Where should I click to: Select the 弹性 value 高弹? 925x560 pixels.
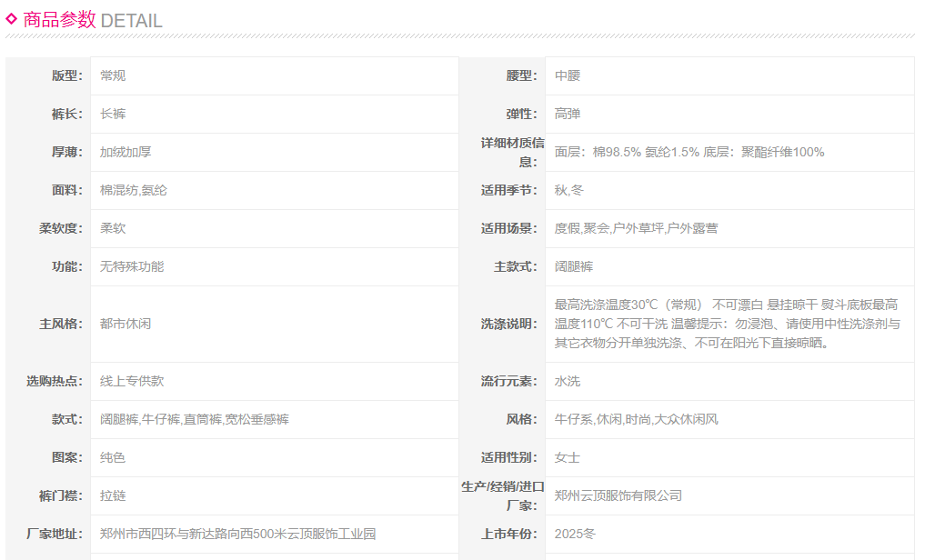click(568, 114)
